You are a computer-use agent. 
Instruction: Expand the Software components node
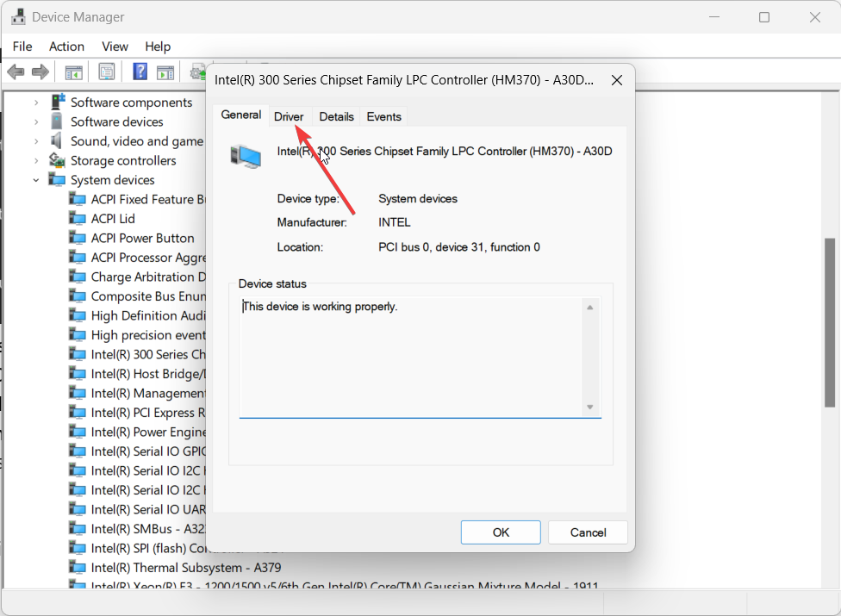click(36, 103)
